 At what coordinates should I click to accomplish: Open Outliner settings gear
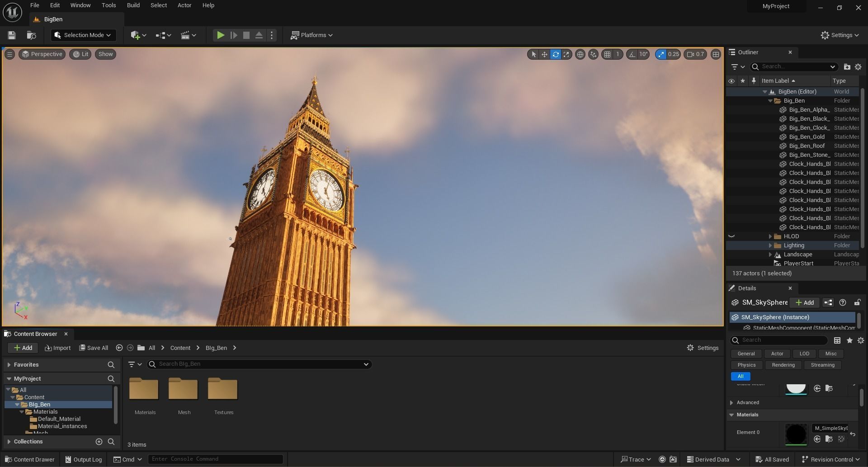coord(858,67)
